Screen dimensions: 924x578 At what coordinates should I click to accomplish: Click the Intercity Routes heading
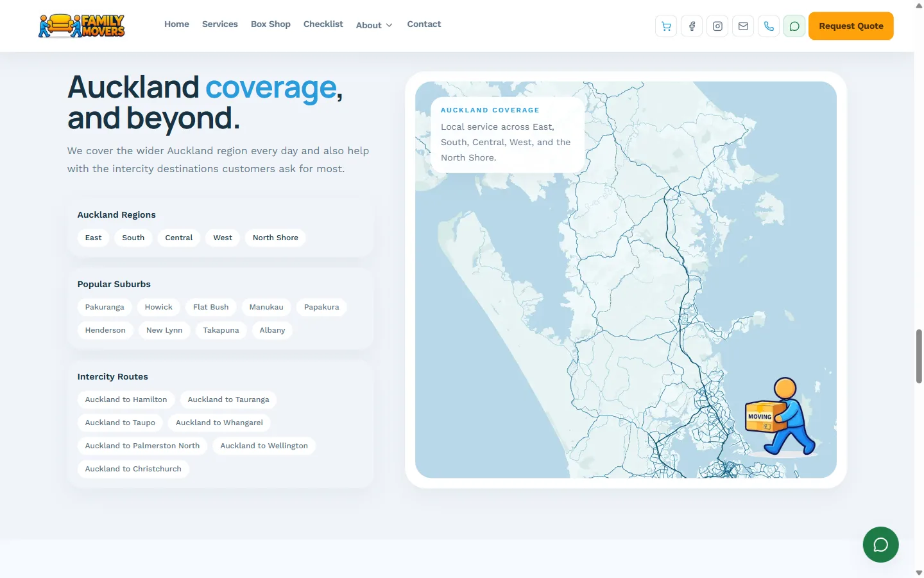[x=113, y=376]
